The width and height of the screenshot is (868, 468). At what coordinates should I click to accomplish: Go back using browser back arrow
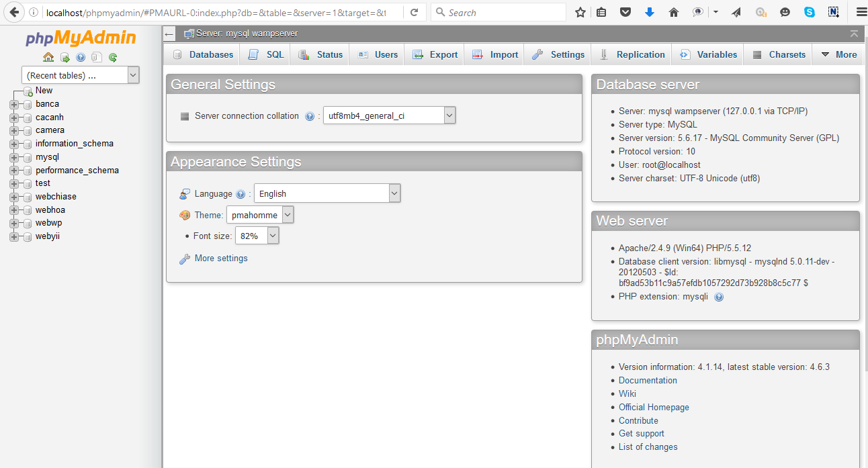pyautogui.click(x=13, y=12)
